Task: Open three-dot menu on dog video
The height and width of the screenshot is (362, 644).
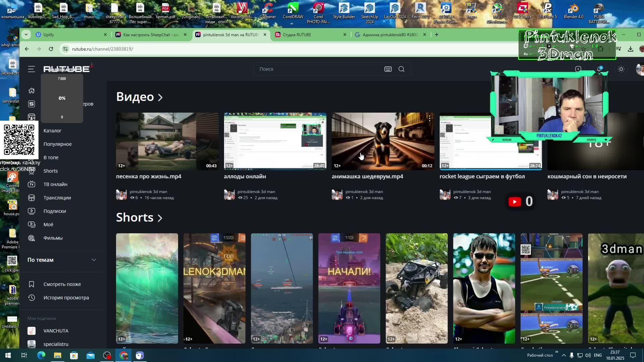Action: pos(429,118)
